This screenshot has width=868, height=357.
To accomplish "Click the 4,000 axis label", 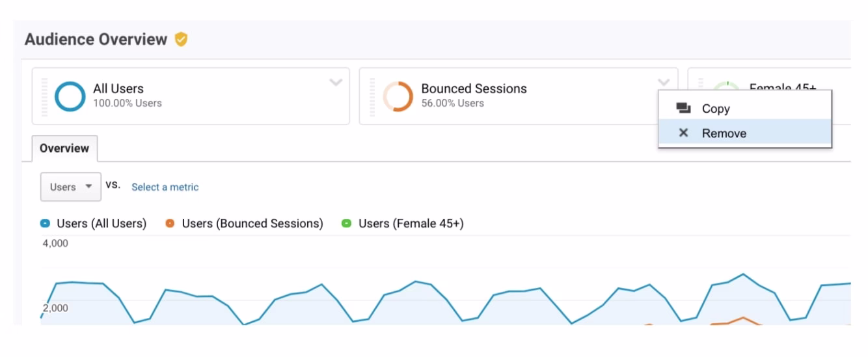I will click(55, 243).
